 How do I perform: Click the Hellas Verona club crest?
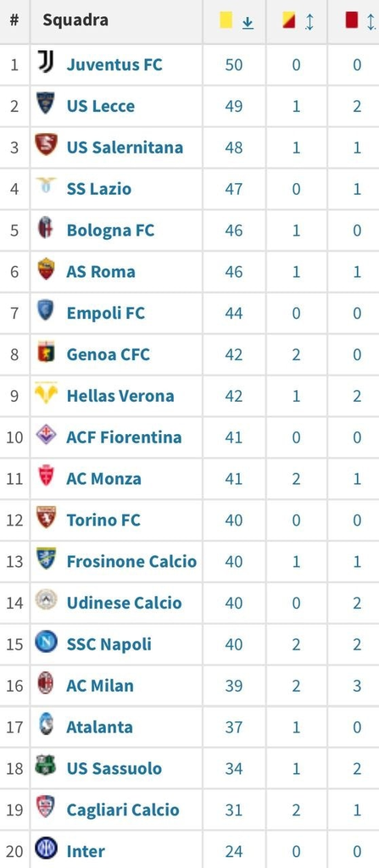pos(46,393)
